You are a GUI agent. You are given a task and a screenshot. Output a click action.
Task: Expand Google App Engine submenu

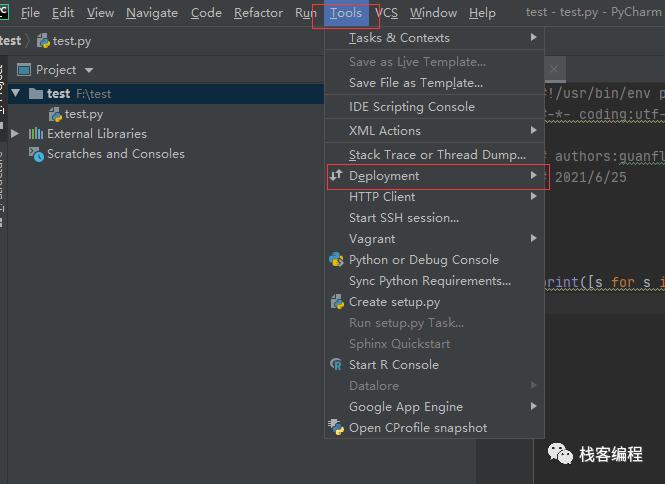434,407
